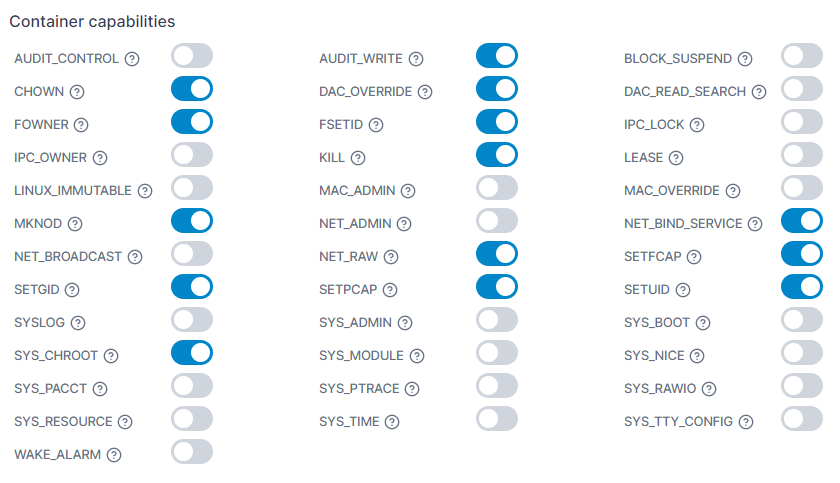Click the LINUX_IMMUTABLE help icon
Screen dimensions: 840x483
pyautogui.click(x=145, y=191)
